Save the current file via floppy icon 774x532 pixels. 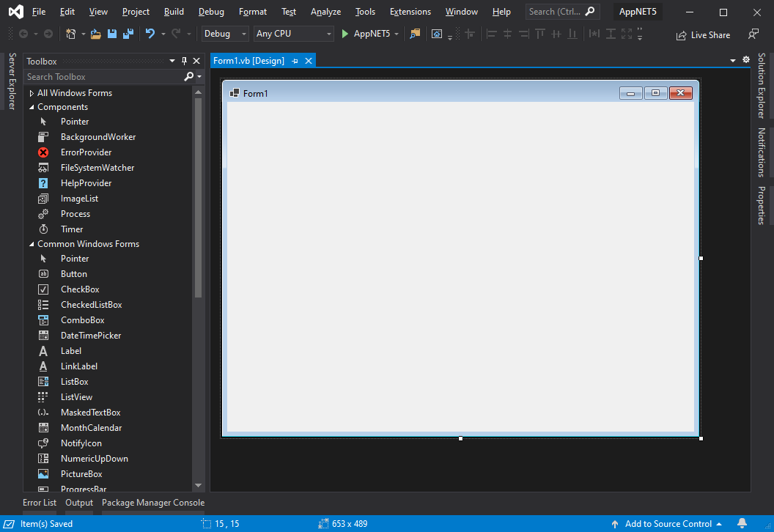(x=112, y=34)
